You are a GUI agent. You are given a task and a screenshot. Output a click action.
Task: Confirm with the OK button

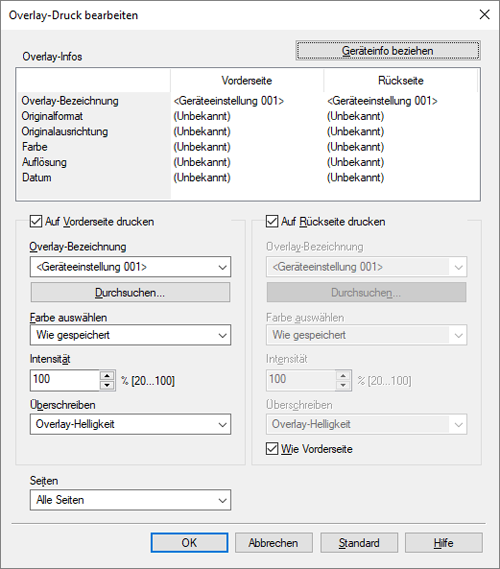tap(189, 543)
